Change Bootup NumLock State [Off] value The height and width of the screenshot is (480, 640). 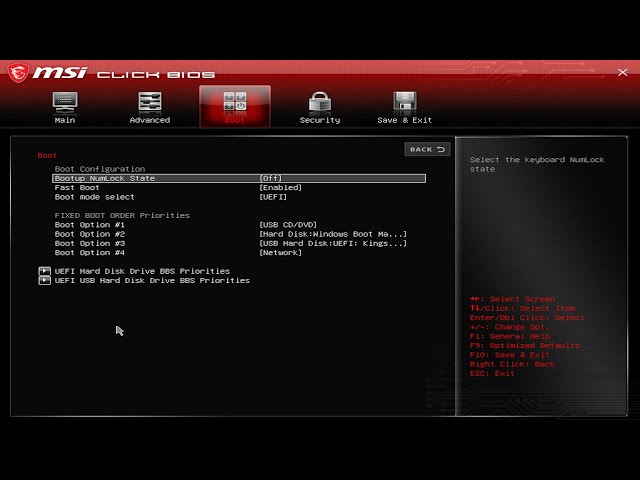tap(271, 178)
